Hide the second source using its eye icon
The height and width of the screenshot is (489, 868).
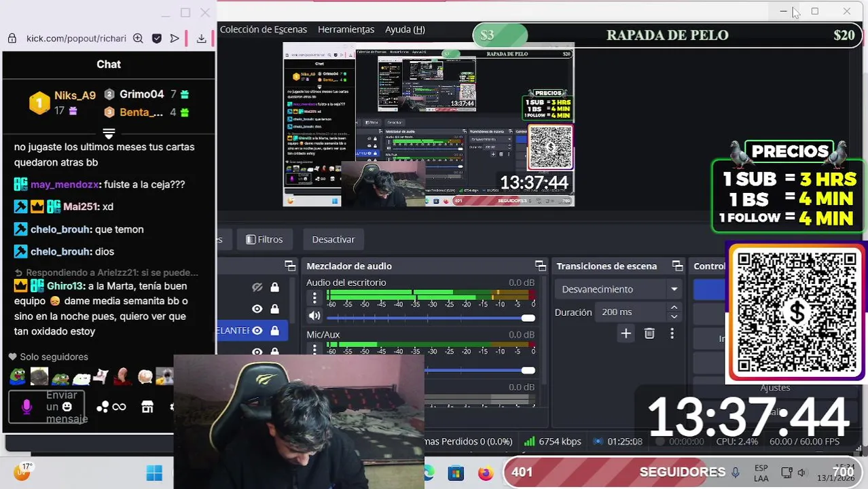(257, 309)
